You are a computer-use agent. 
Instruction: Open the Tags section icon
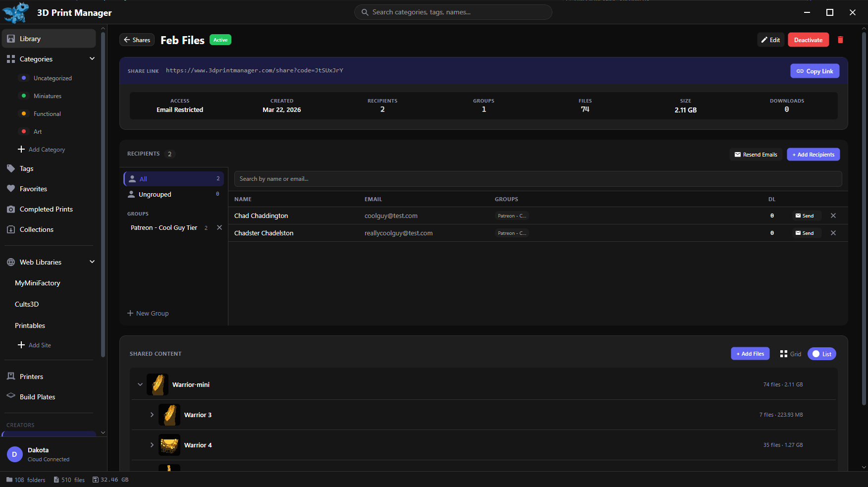click(x=11, y=168)
